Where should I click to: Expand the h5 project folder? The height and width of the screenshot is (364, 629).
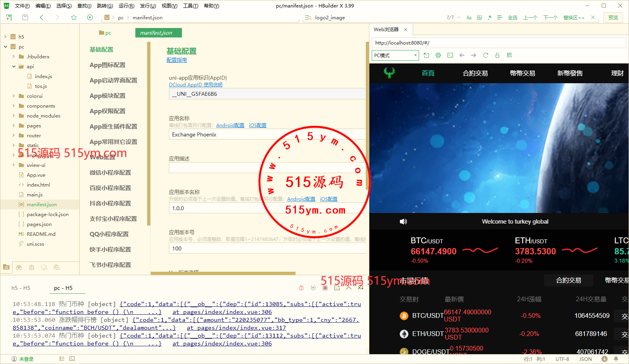tap(6, 37)
